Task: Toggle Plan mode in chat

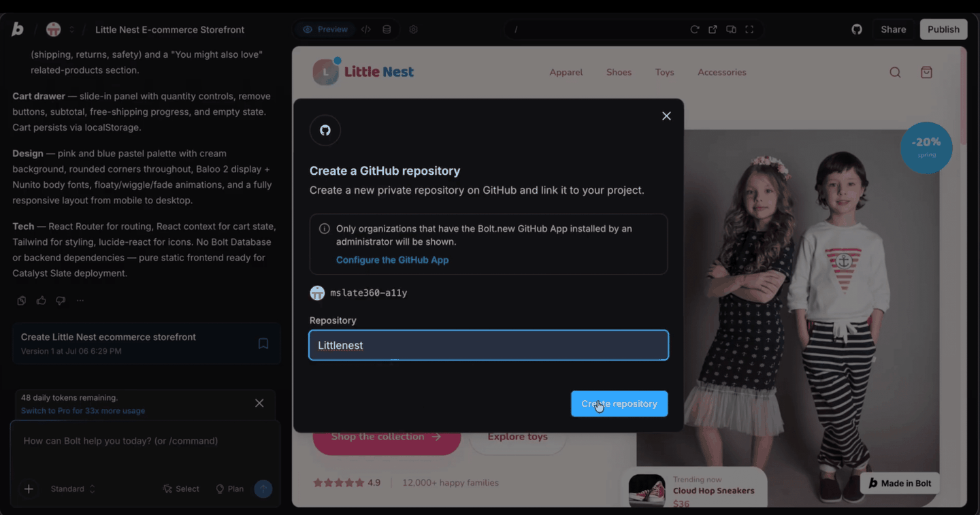Action: [x=229, y=489]
